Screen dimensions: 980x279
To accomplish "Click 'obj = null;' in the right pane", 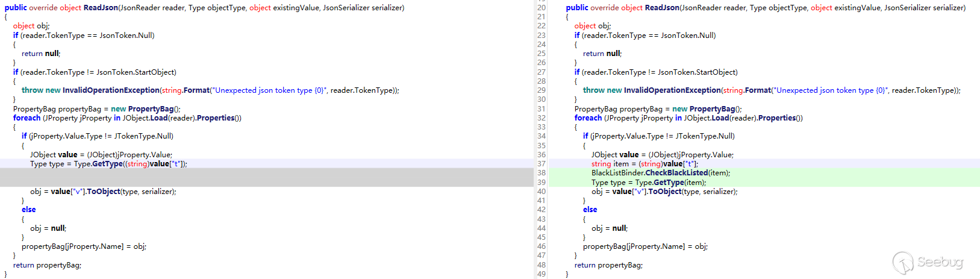I will click(610, 228).
